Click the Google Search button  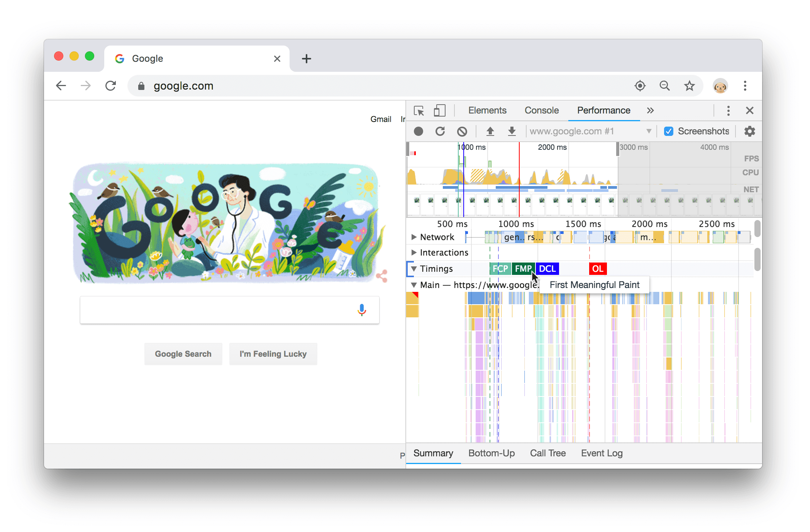[x=182, y=354]
